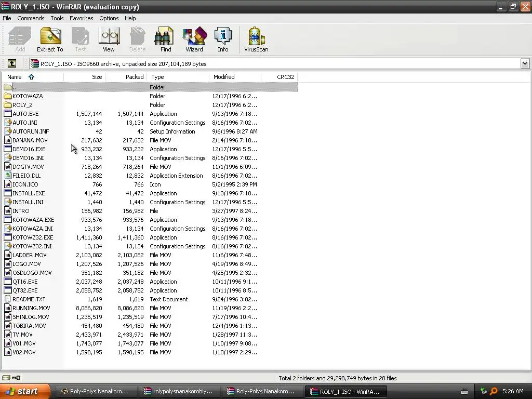This screenshot has width=532, height=399.
Task: Click the WinRAR title bar icon
Action: 5,6
